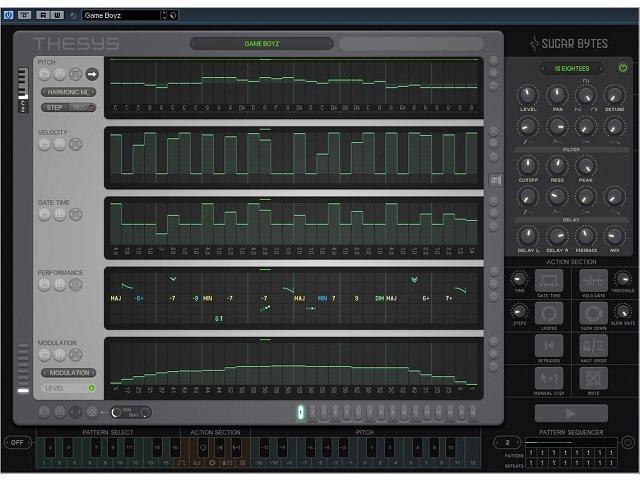Select the Manual Step action icon
The height and width of the screenshot is (480, 640).
(548, 378)
